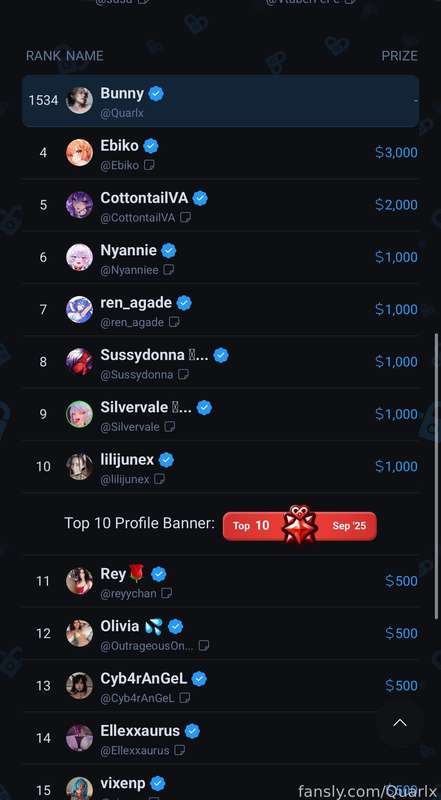Click Ebiko's verified badge
The image size is (441, 800).
click(151, 146)
